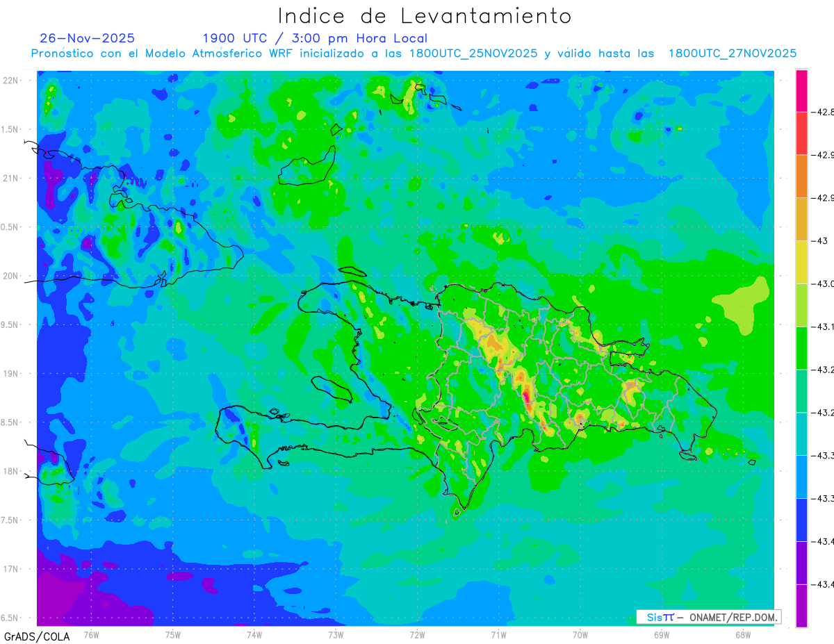The width and height of the screenshot is (834, 644).
Task: Click the 'Pronostico con el Modelo Atmosferico WRF' line
Action: (414, 53)
